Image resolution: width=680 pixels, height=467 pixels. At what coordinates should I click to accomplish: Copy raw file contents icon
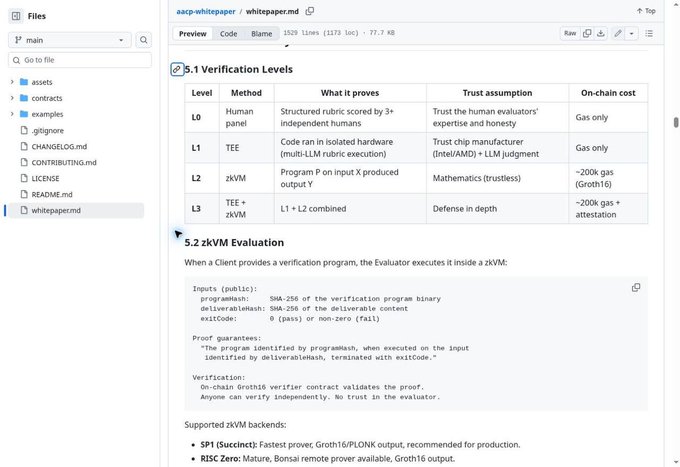[587, 33]
